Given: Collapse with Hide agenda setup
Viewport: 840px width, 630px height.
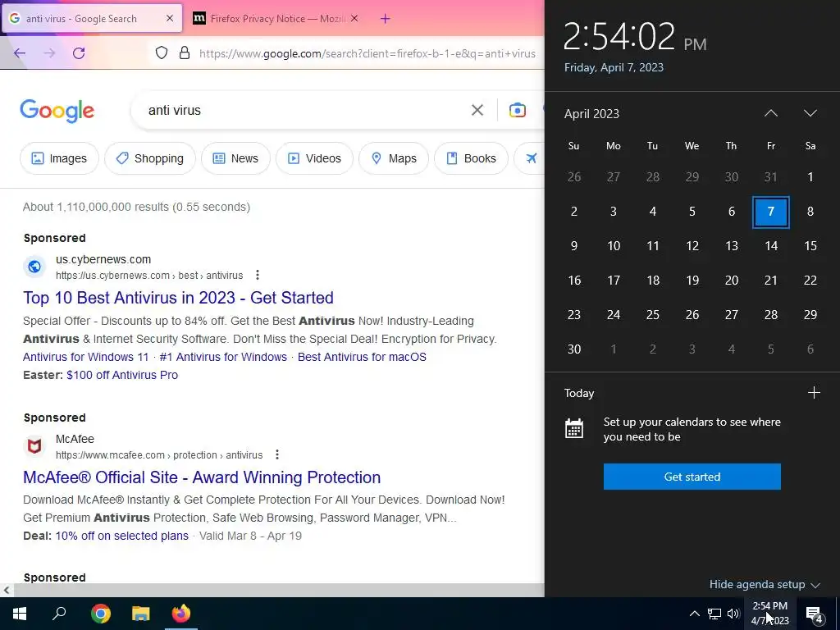Looking at the screenshot, I should [765, 584].
